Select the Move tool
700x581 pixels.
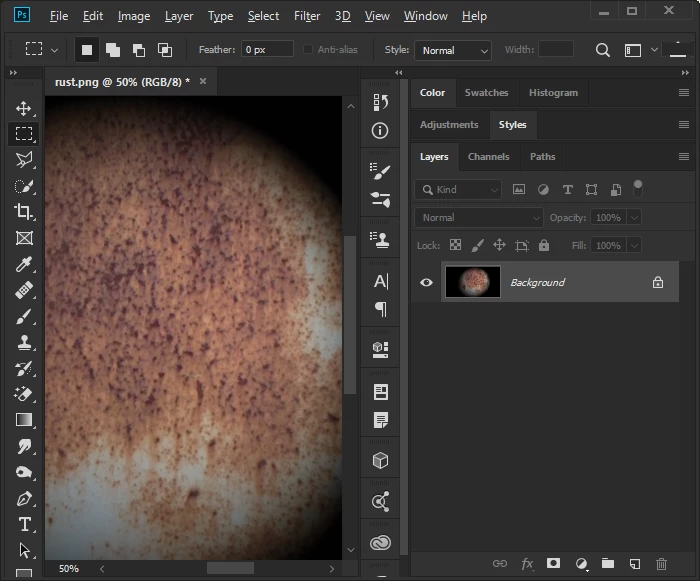24,108
